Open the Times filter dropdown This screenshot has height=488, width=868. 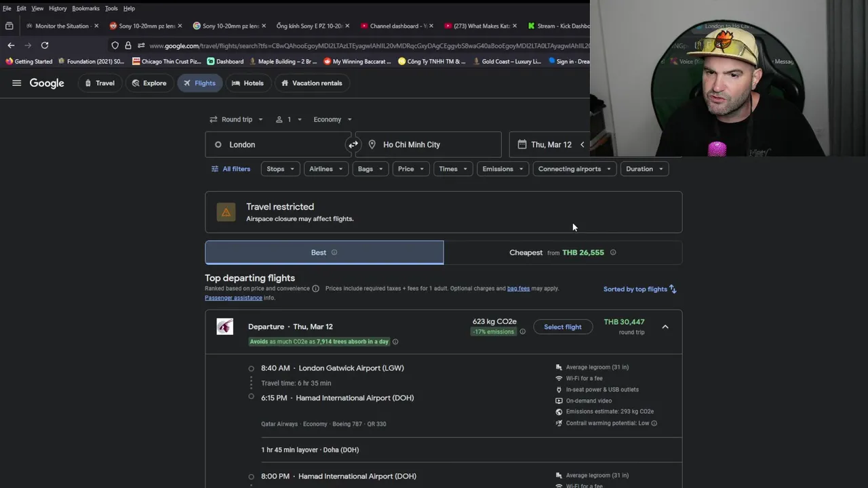453,169
